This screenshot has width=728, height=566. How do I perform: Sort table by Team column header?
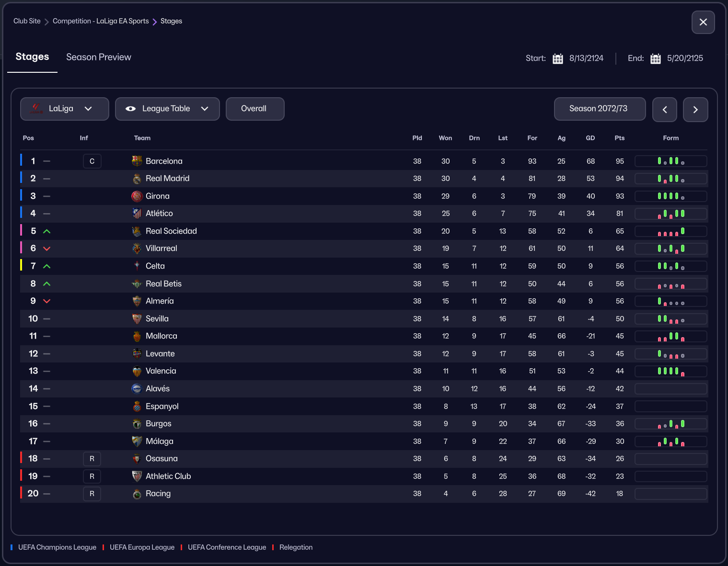click(142, 138)
